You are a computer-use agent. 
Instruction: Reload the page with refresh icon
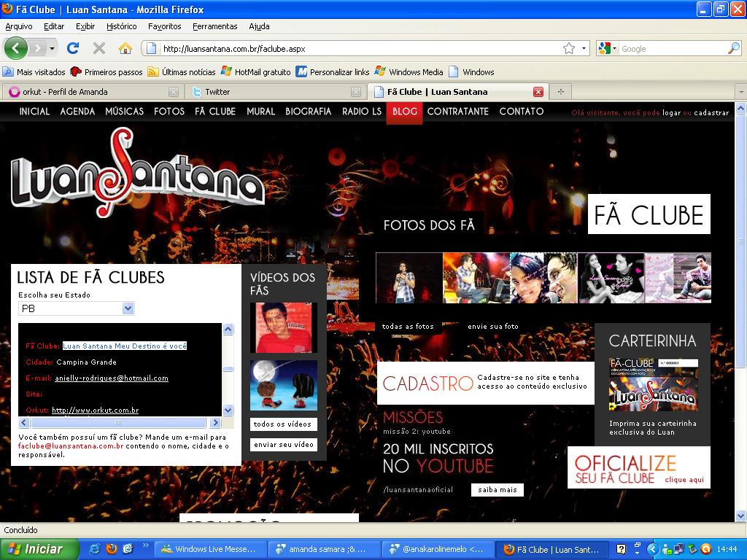click(73, 48)
